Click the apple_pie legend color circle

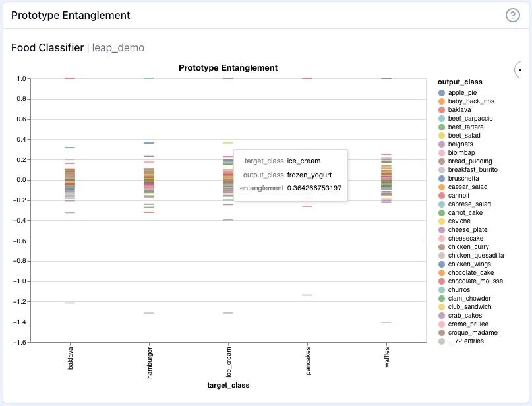(x=442, y=93)
